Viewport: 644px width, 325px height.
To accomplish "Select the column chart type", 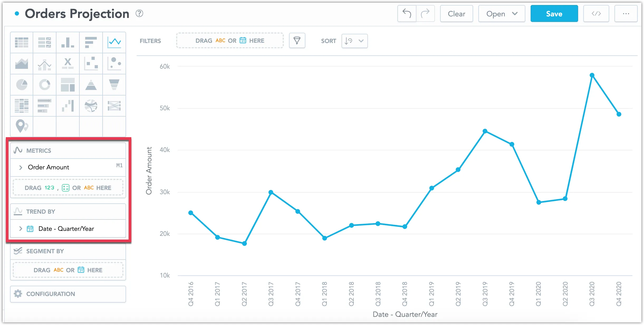I will 68,42.
